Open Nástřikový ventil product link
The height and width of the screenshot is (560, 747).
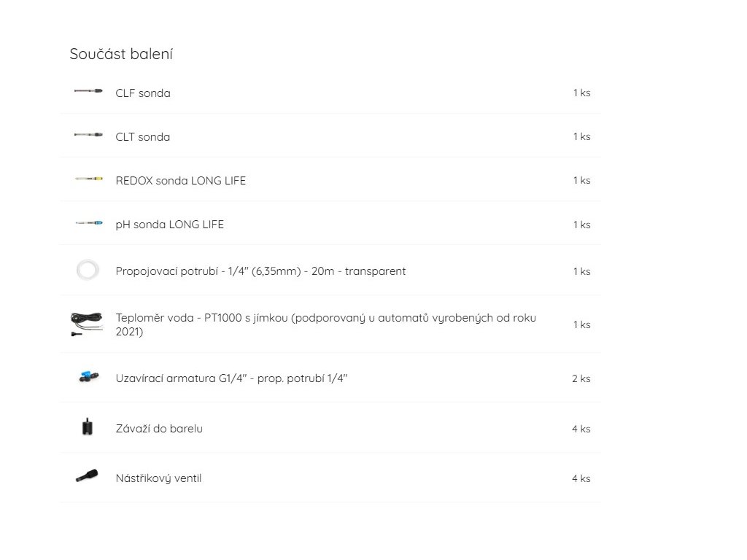click(158, 478)
